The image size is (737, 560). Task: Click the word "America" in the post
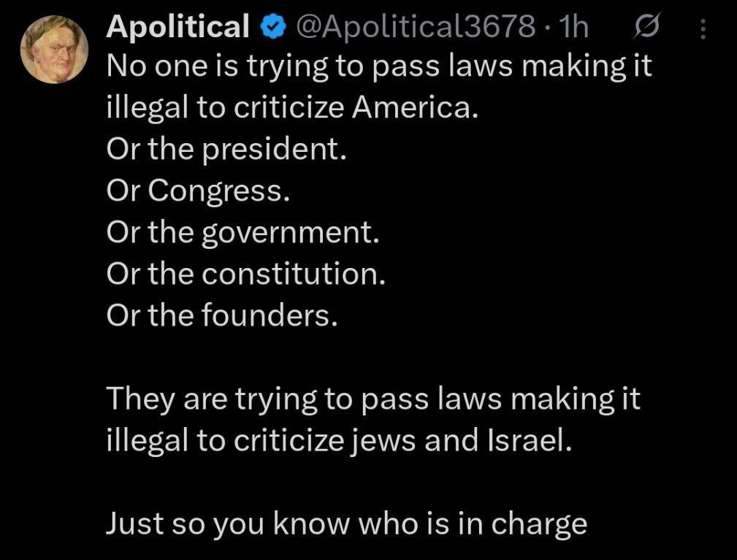click(x=416, y=108)
